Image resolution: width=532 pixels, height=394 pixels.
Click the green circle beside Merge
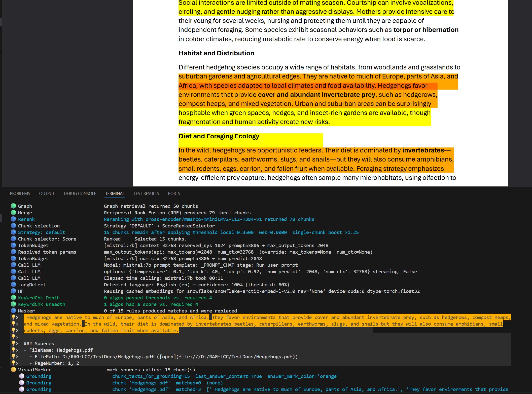pos(13,212)
